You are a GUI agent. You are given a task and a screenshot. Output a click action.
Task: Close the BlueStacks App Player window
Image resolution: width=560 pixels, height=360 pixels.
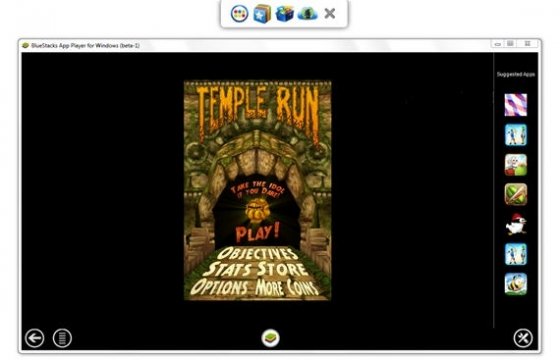[x=528, y=44]
